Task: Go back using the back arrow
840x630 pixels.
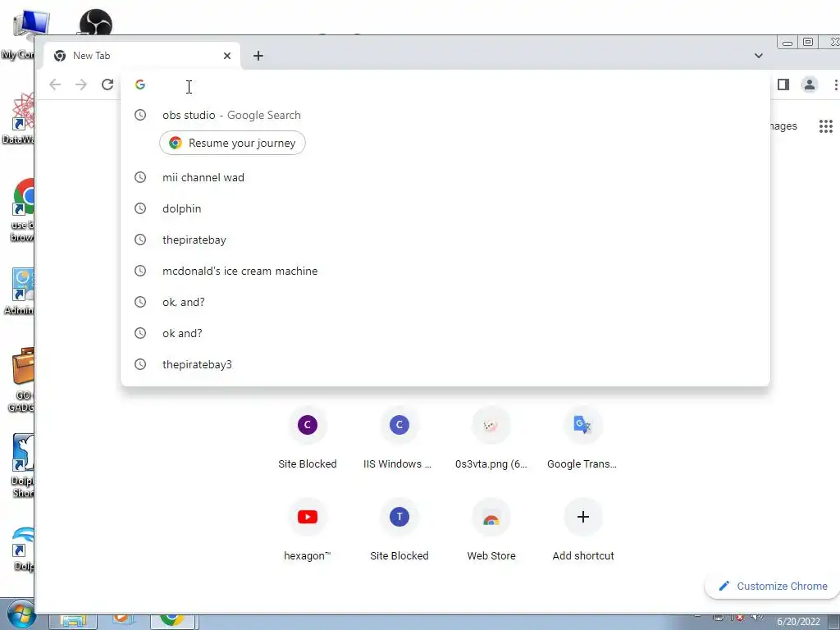Action: (x=55, y=84)
